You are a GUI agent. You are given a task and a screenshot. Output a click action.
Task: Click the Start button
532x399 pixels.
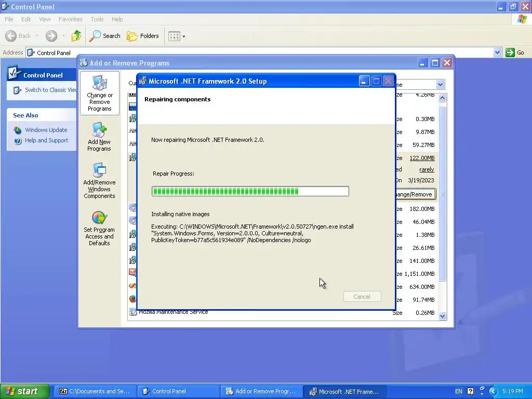click(x=25, y=391)
